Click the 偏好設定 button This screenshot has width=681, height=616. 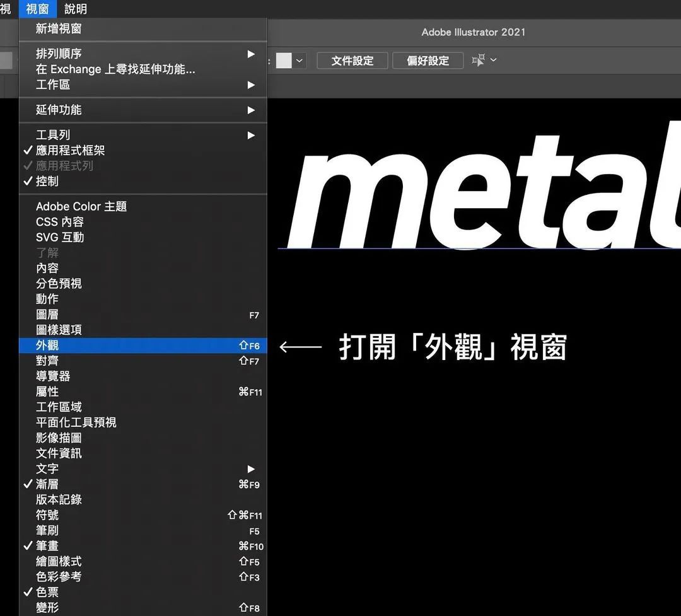pyautogui.click(x=428, y=61)
